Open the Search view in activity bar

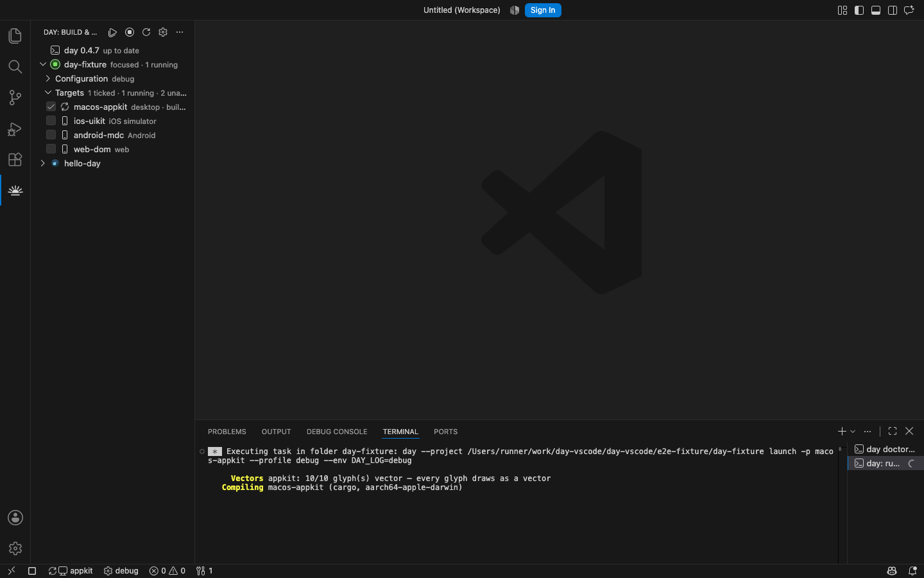[x=15, y=67]
